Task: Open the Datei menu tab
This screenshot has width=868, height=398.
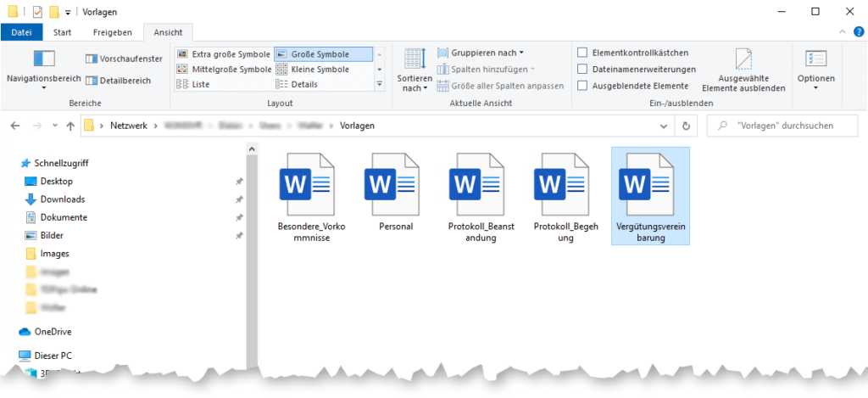Action: [x=21, y=32]
